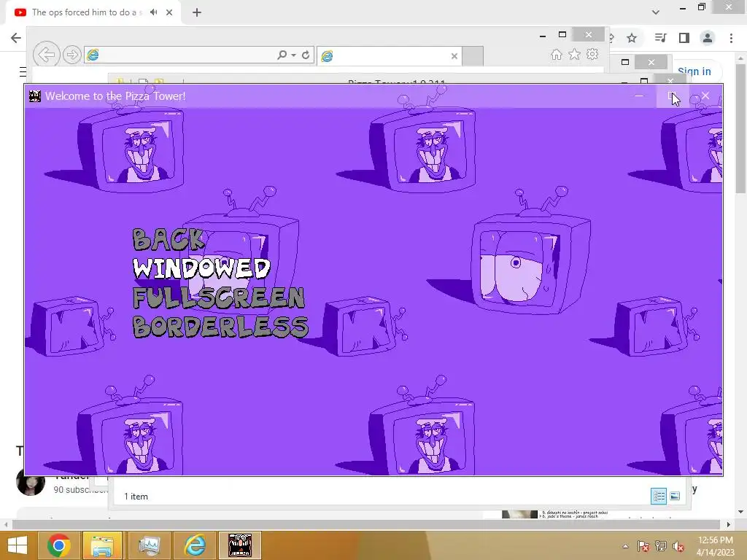Viewport: 747px width, 560px height.
Task: Open Internet Explorer's search dropdown arrow
Action: tap(293, 55)
